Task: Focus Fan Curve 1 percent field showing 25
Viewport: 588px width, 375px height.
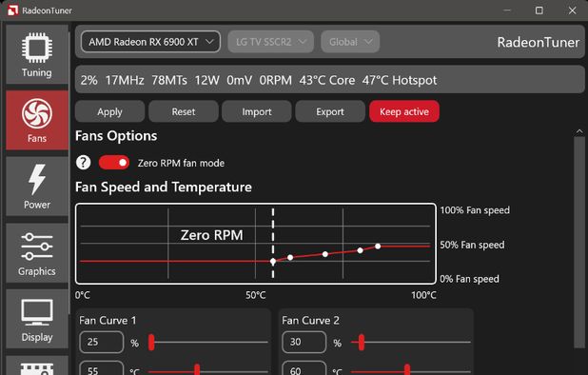Action: [101, 342]
